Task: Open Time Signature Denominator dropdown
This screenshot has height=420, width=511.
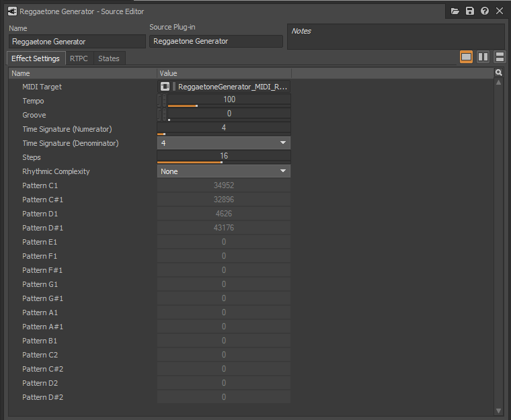Action: point(223,142)
